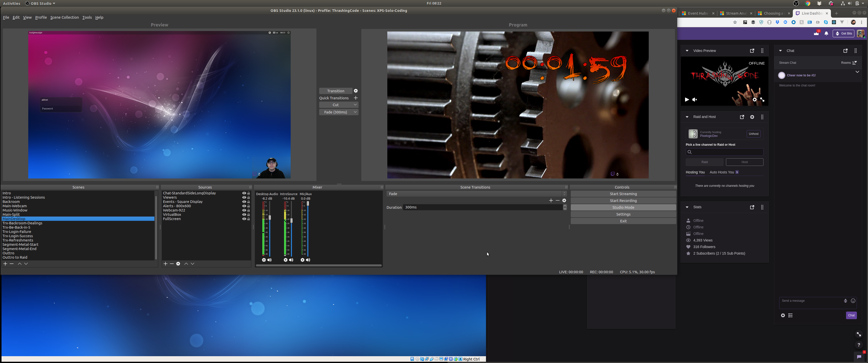868x363 pixels.
Task: Collapse the Stats panel
Action: (687, 207)
